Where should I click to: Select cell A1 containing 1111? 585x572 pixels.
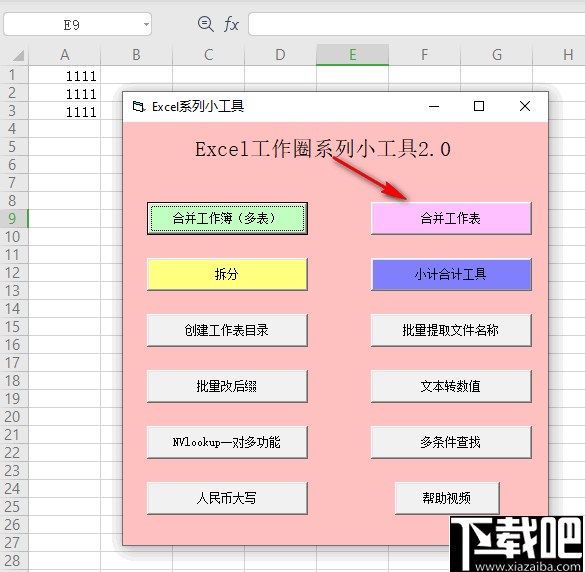(x=65, y=75)
